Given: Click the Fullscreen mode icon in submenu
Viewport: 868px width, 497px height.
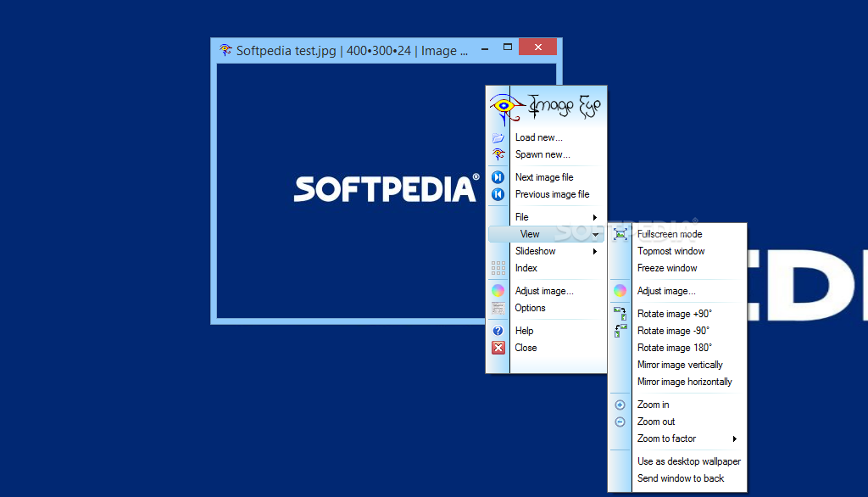Looking at the screenshot, I should 620,234.
